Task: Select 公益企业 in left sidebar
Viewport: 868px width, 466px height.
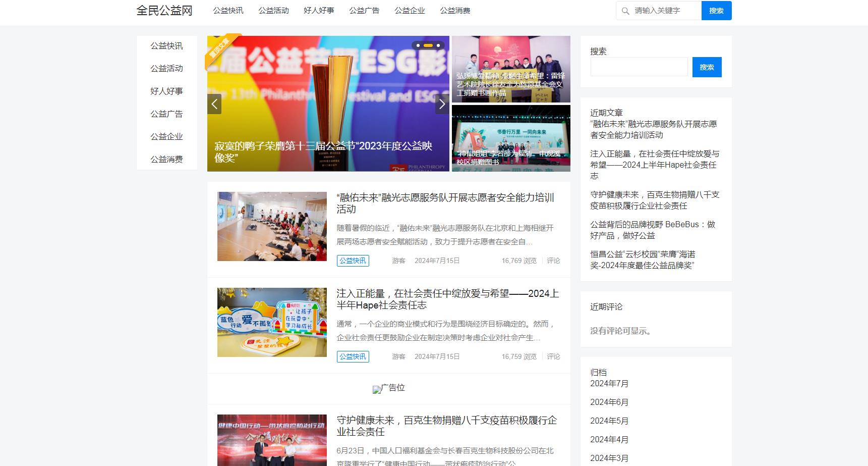Action: click(x=166, y=137)
